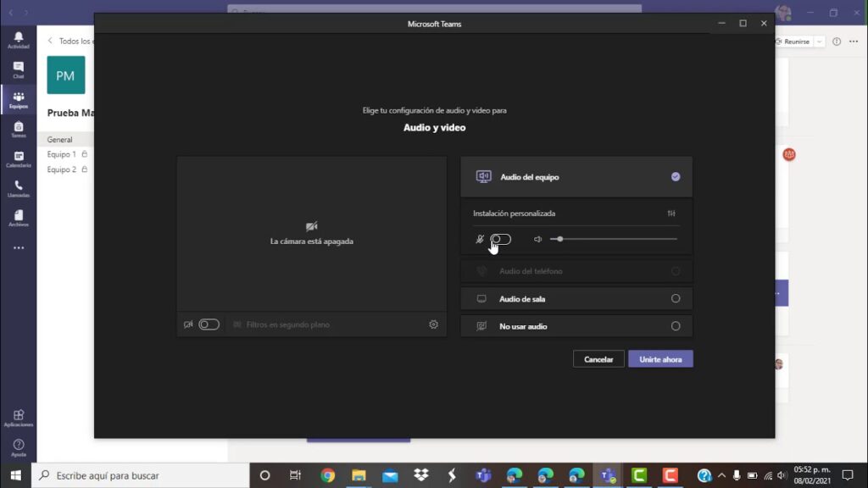Open the Tareas section
This screenshot has width=868, height=488.
coord(18,129)
